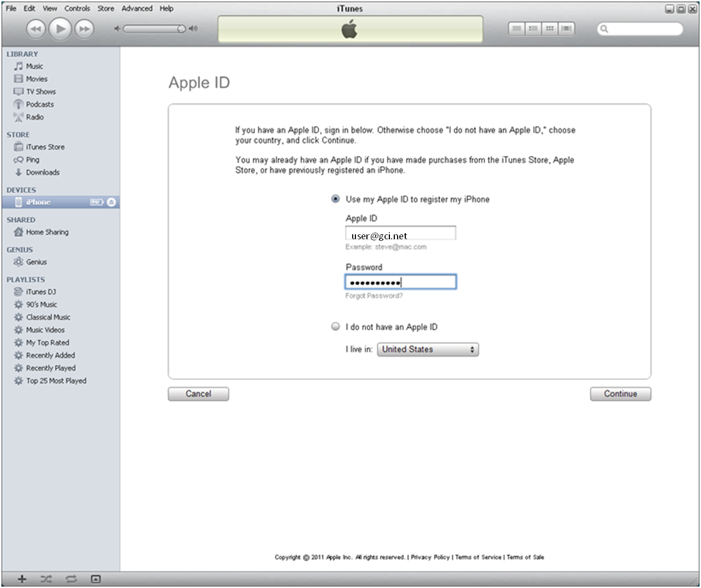
Task: Open the View menu
Action: pos(50,8)
